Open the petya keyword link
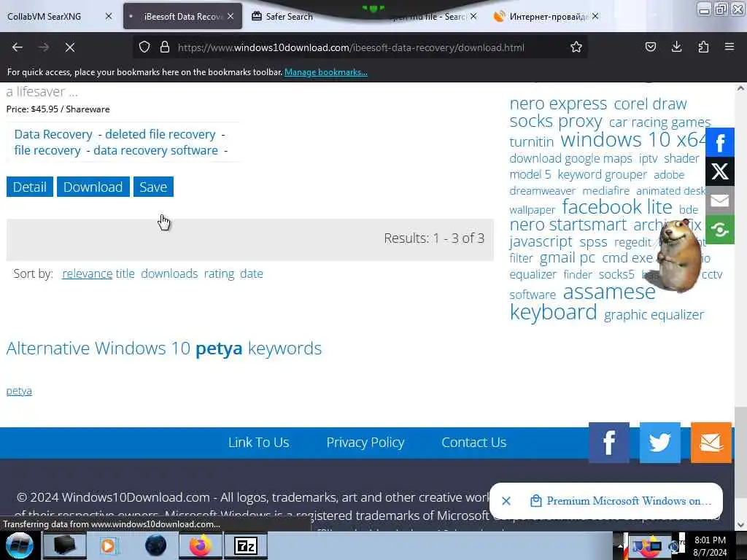Image resolution: width=747 pixels, height=560 pixels. 19,391
